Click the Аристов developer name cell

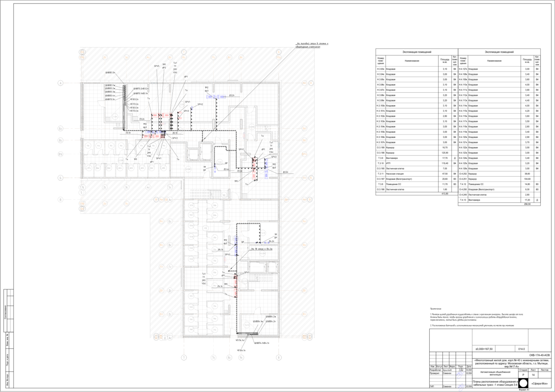coord(447,370)
